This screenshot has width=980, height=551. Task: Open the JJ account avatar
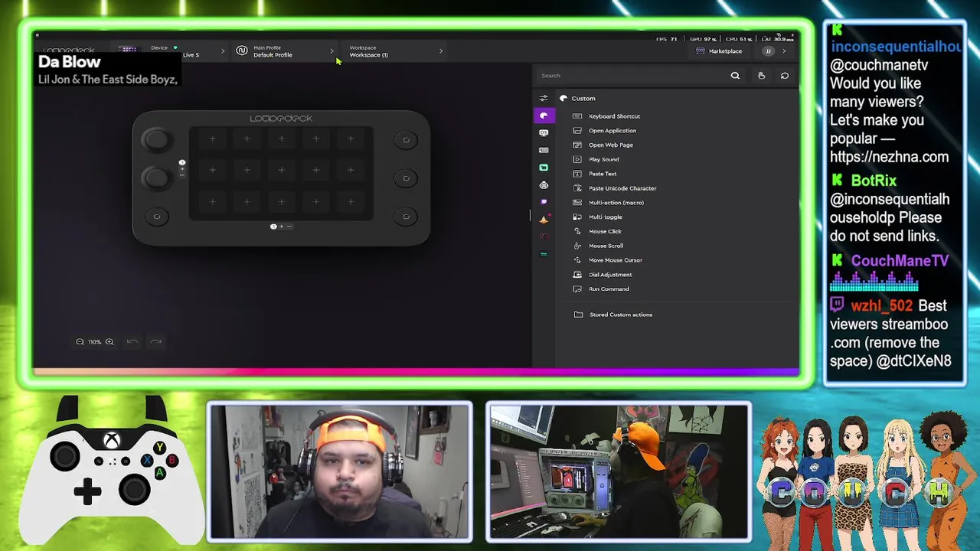[x=768, y=51]
